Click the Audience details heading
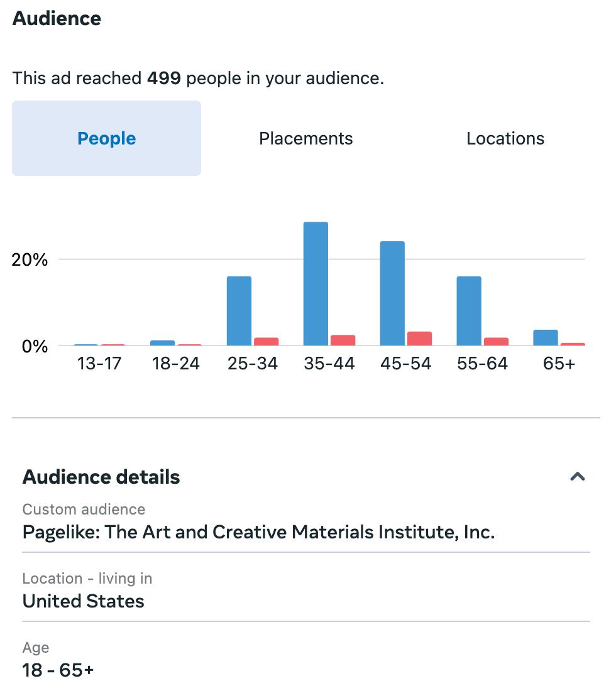The width and height of the screenshot is (616, 681). tap(101, 477)
